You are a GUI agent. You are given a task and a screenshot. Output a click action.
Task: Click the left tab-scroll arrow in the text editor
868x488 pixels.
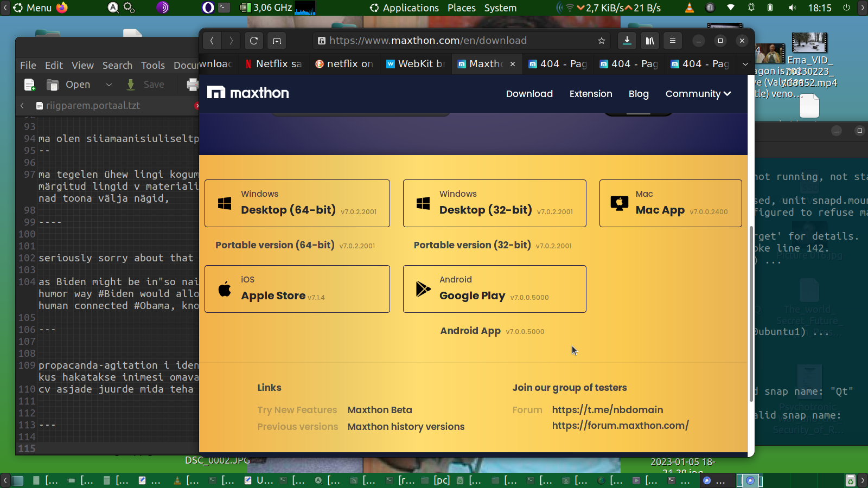point(22,106)
